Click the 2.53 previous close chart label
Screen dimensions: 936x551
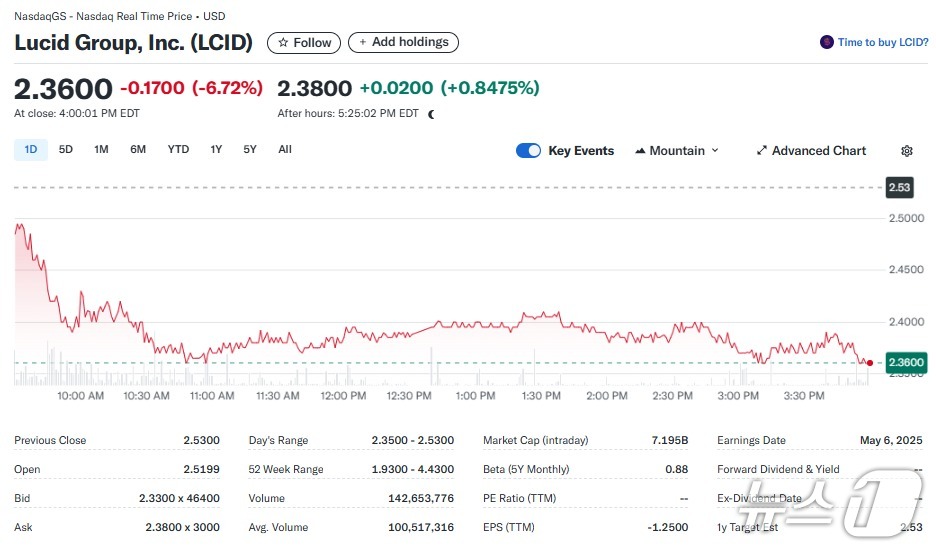899,187
